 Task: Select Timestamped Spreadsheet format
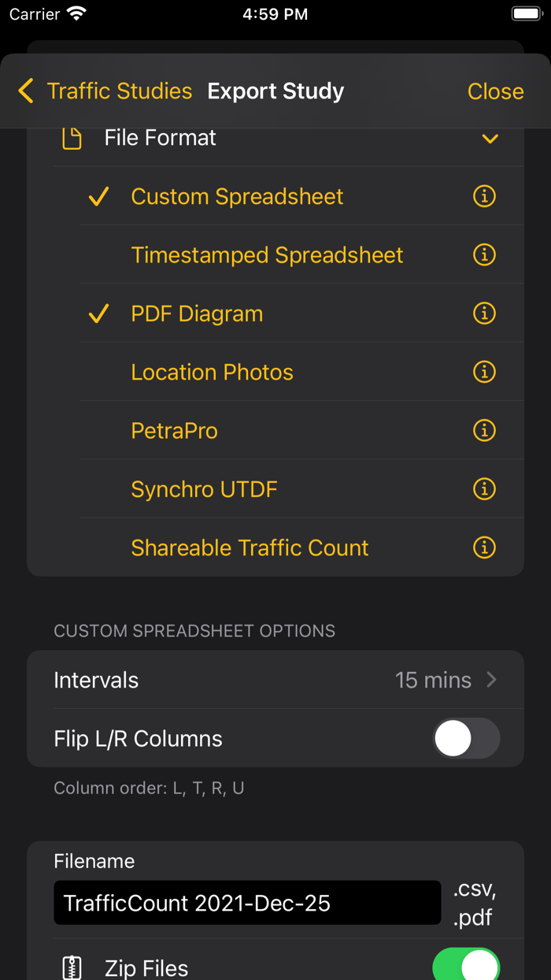267,254
